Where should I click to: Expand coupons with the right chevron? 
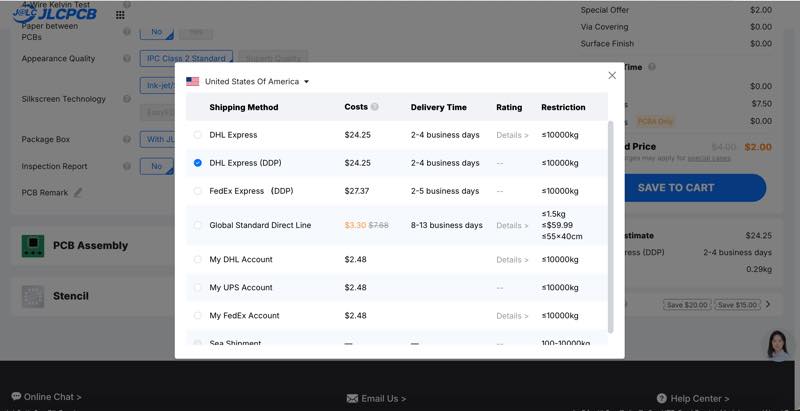(x=768, y=304)
